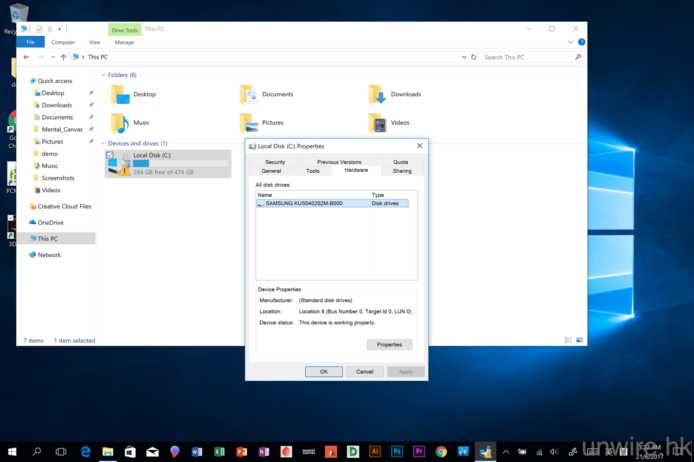The width and height of the screenshot is (694, 462).
Task: Toggle the Local Disk (C:) item checkbox
Action: tap(110, 156)
